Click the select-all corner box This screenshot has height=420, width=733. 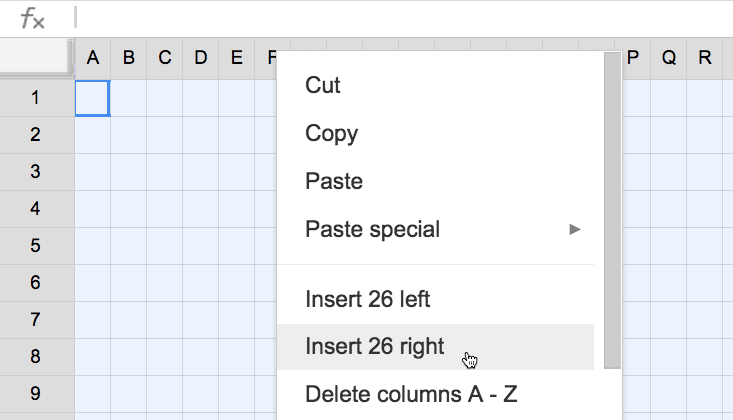(x=36, y=58)
